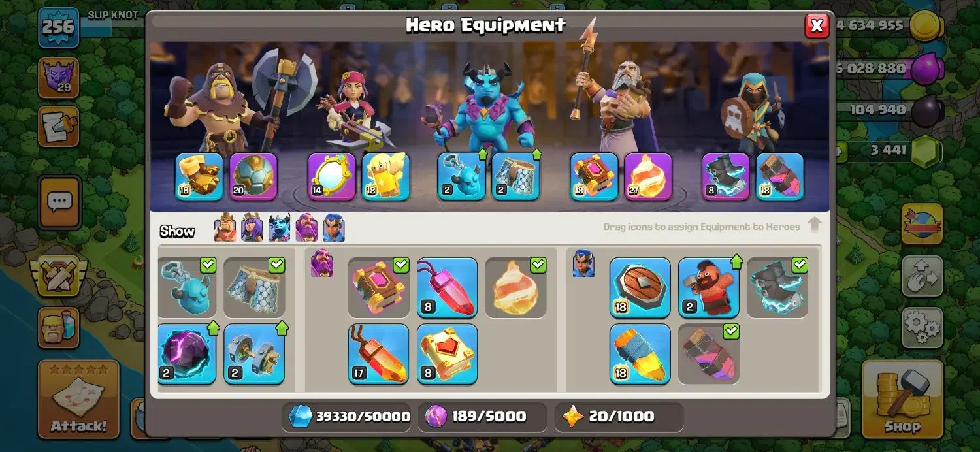The width and height of the screenshot is (980, 452).
Task: Select the Barbarian King's level 18 boots equipment
Action: (199, 176)
